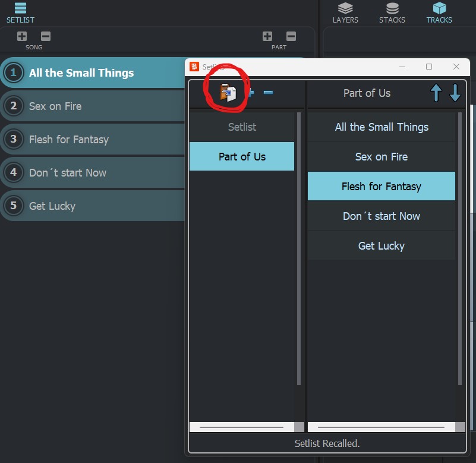The height and width of the screenshot is (463, 476).
Task: Close the Setlist dialog window
Action: tap(456, 67)
